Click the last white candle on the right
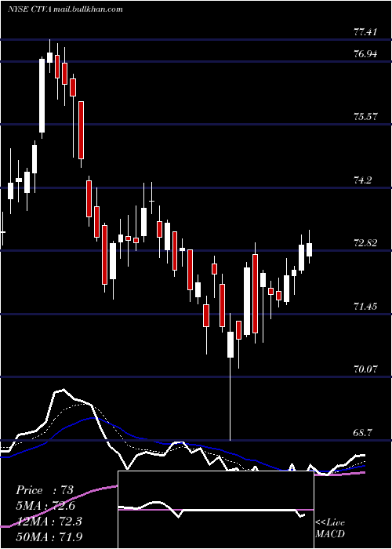Image resolution: width=392 pixels, height=549 pixels. [309, 249]
